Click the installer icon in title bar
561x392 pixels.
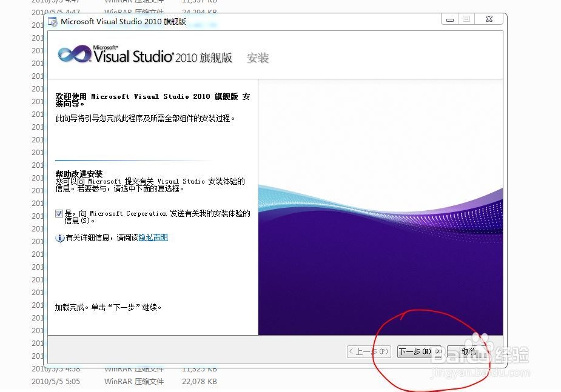(53, 22)
